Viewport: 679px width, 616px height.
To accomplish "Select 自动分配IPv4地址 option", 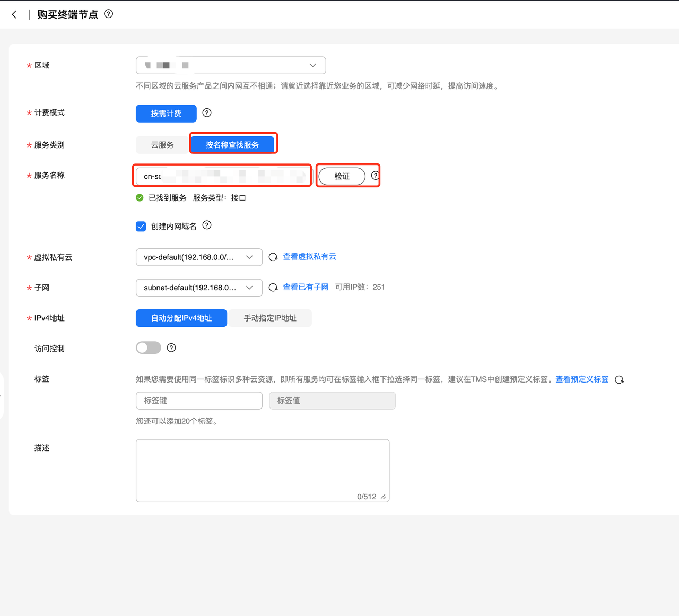I will 181,318.
